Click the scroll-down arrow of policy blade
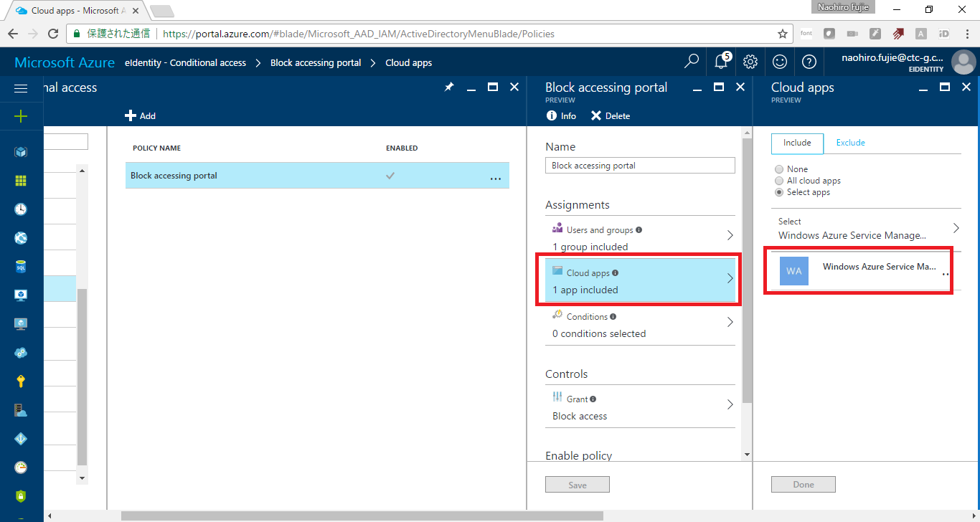This screenshot has height=522, width=980. 747,455
